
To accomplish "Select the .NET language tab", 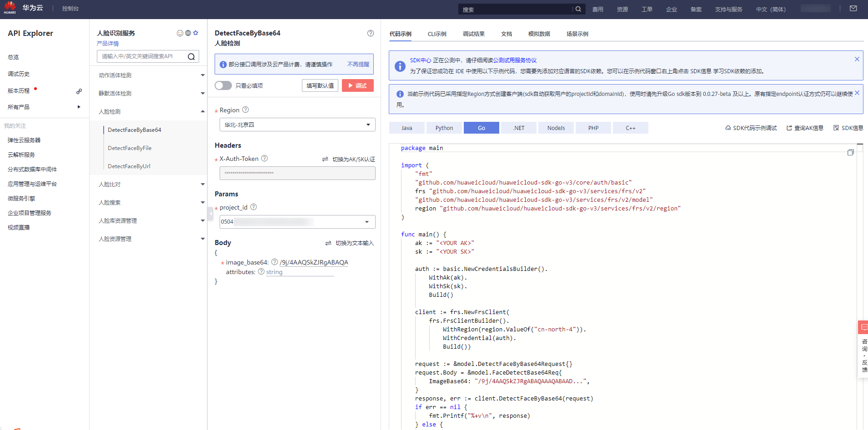I will 519,128.
